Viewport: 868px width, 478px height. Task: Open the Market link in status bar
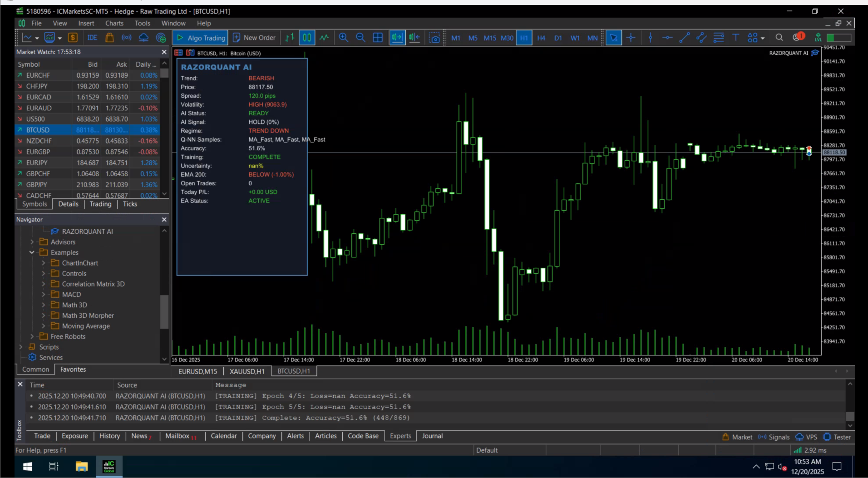click(737, 437)
